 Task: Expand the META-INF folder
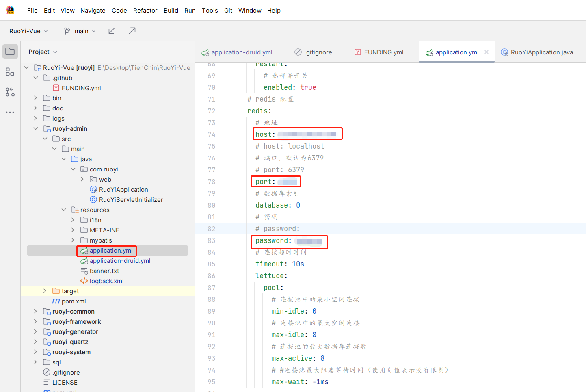73,230
